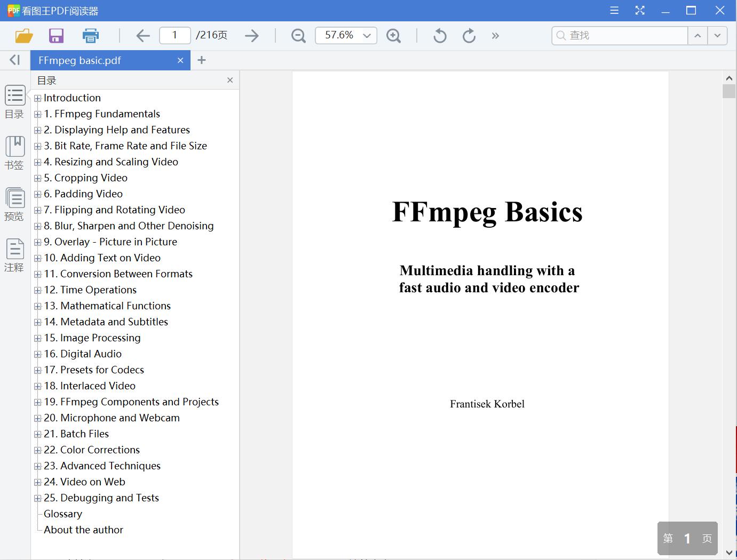Jump to 22. Color Corrections
This screenshot has width=737, height=560.
click(92, 450)
